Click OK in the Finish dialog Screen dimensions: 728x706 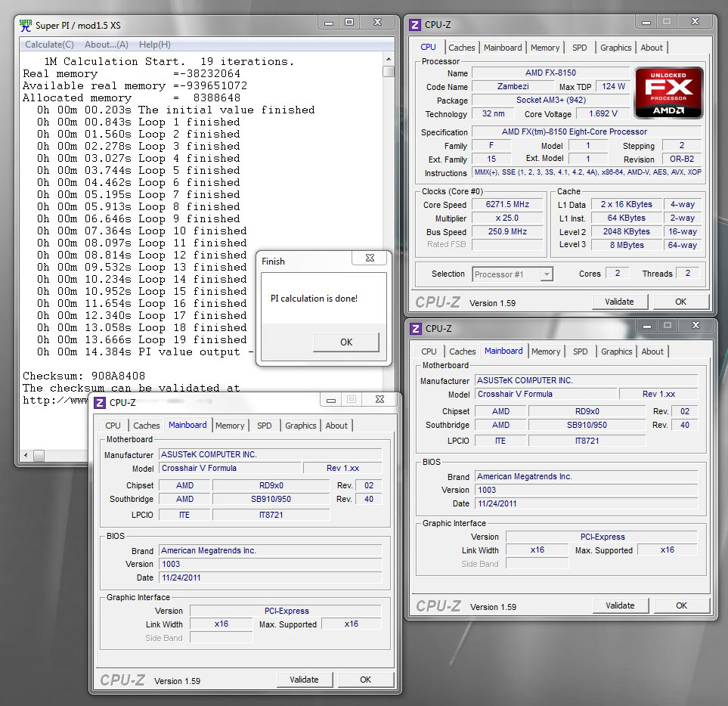coord(346,342)
